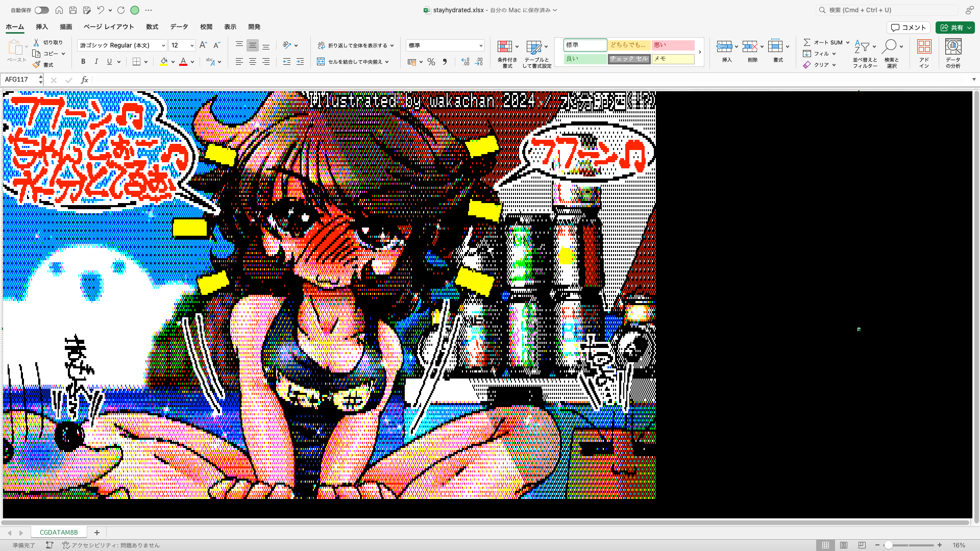Click the コメント button
980x551 pixels.
pos(909,28)
